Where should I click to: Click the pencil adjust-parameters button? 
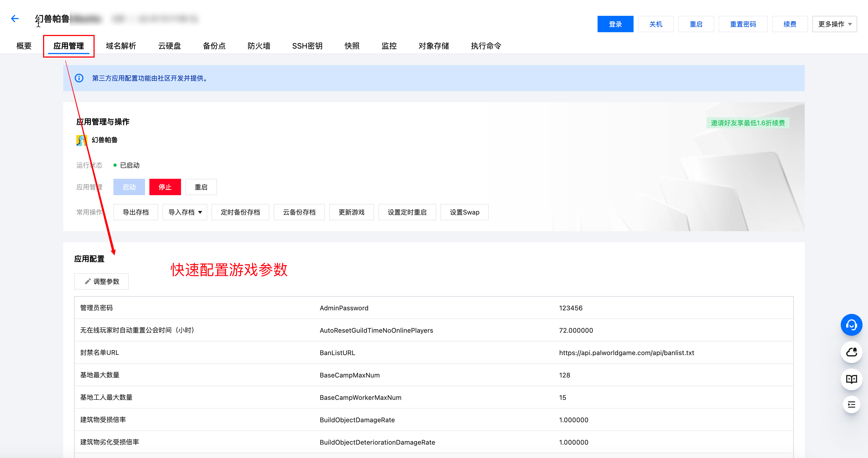point(101,281)
